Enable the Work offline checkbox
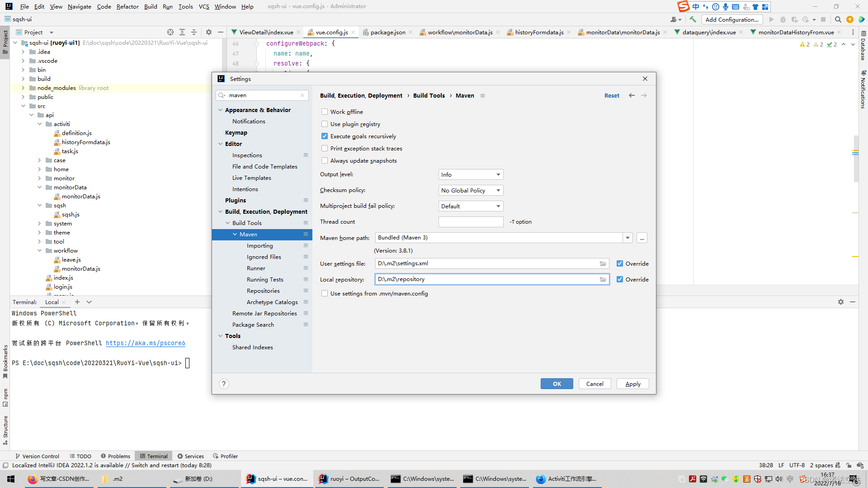Screen dimensions: 868x488 tap(325, 112)
